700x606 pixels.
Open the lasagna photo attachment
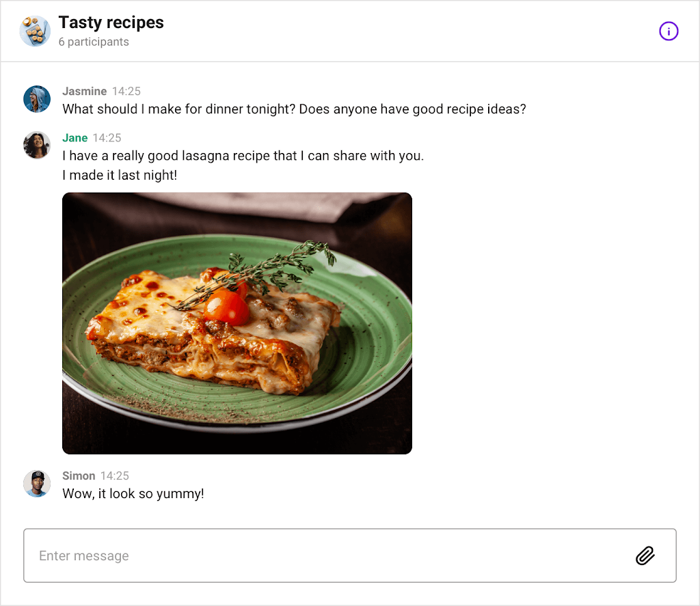click(237, 323)
